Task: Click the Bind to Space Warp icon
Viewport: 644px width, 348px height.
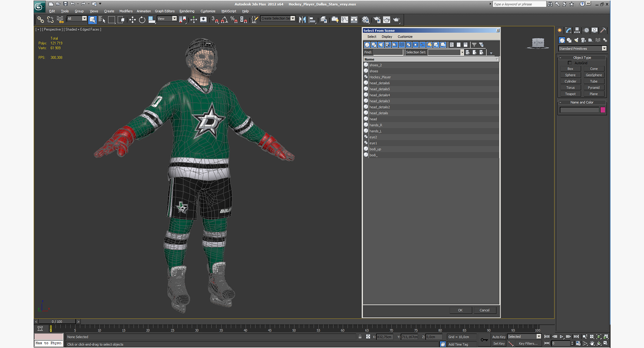Action: (60, 20)
